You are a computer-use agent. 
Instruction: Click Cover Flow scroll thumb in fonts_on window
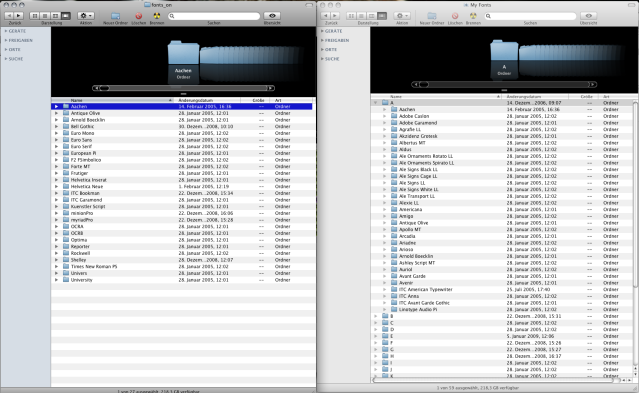(x=104, y=88)
